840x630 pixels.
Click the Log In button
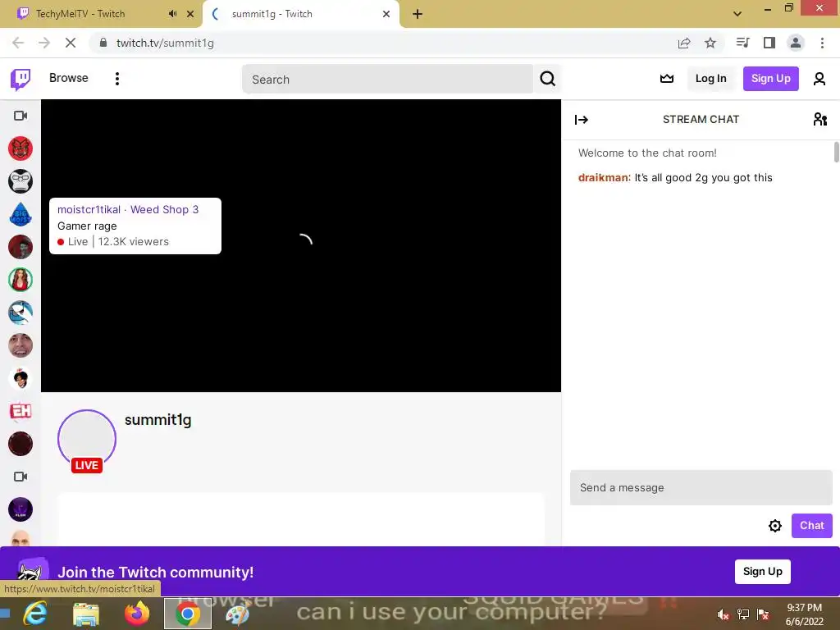pos(710,79)
